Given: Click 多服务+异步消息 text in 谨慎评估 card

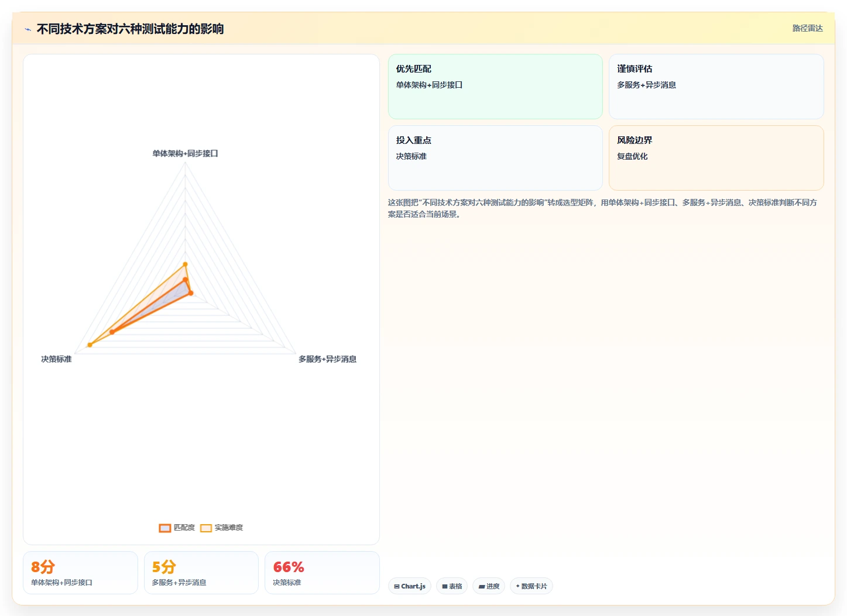Looking at the screenshot, I should click(x=646, y=85).
